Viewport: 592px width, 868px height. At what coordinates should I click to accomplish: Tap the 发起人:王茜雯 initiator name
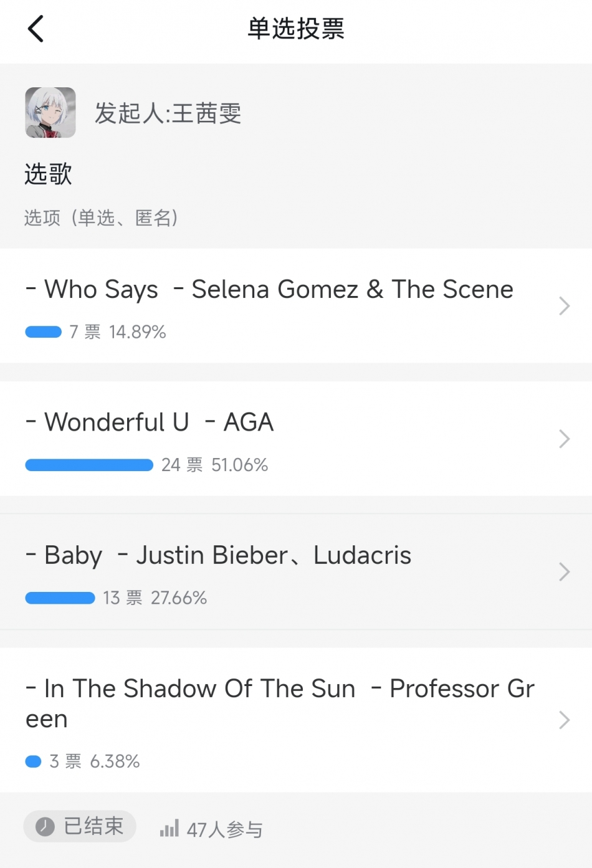[x=168, y=113]
